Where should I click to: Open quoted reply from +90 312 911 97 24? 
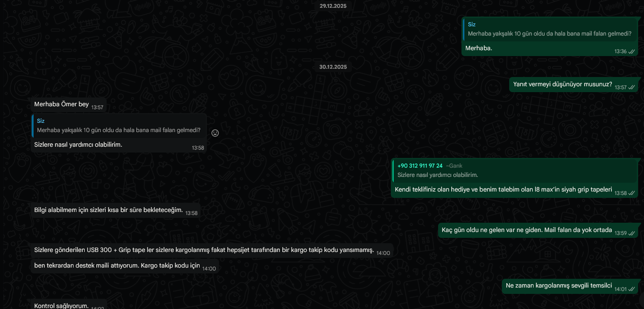515,170
